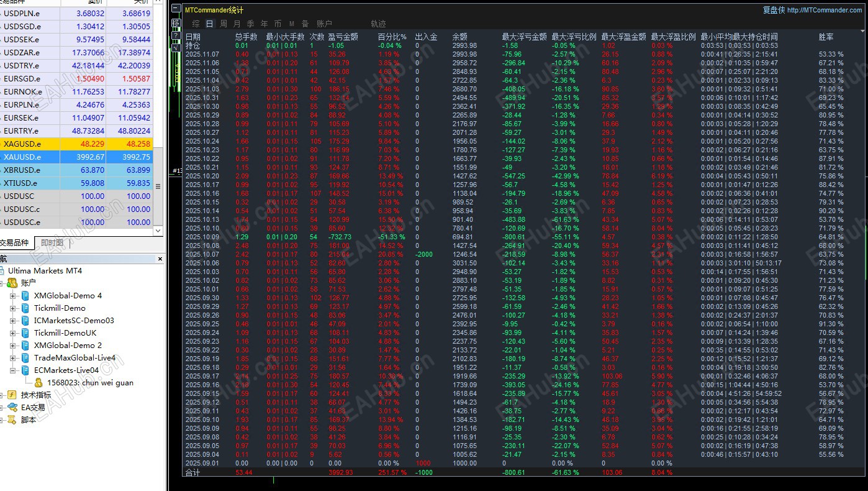Expand the XMGlobal-Demo 2 account node

point(13,346)
